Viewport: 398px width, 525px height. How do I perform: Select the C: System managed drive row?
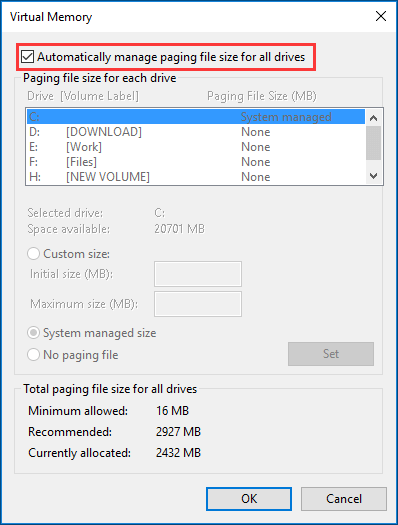(196, 117)
